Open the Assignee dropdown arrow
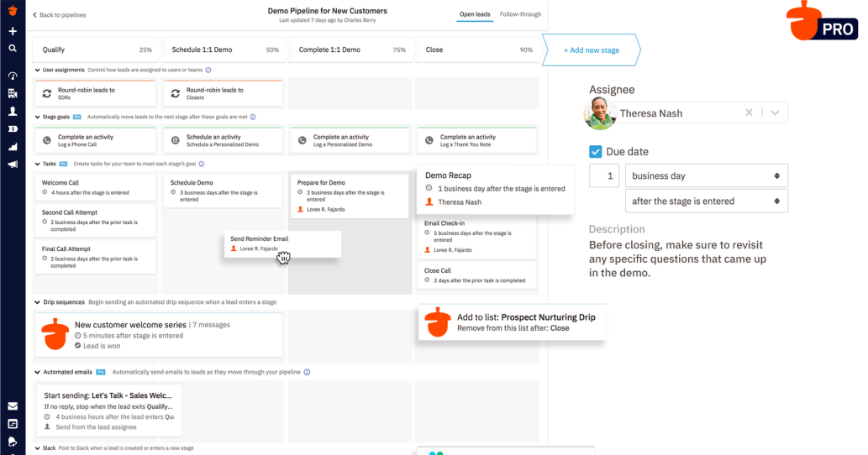Image resolution: width=868 pixels, height=455 pixels. pyautogui.click(x=776, y=113)
